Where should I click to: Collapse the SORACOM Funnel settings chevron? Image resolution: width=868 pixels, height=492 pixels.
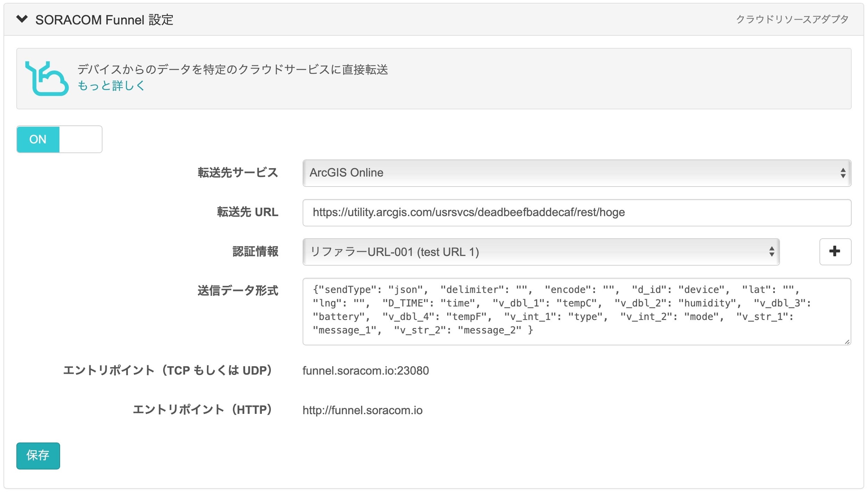coord(22,19)
